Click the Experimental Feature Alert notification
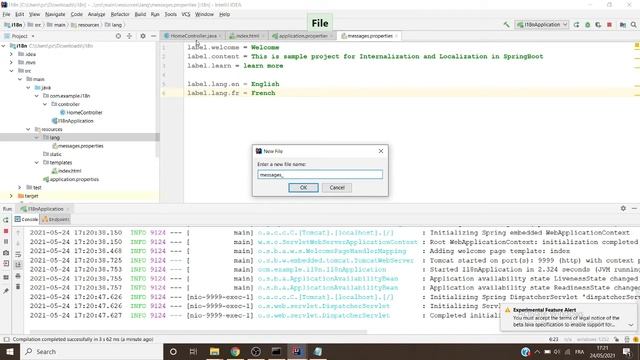 [x=568, y=318]
